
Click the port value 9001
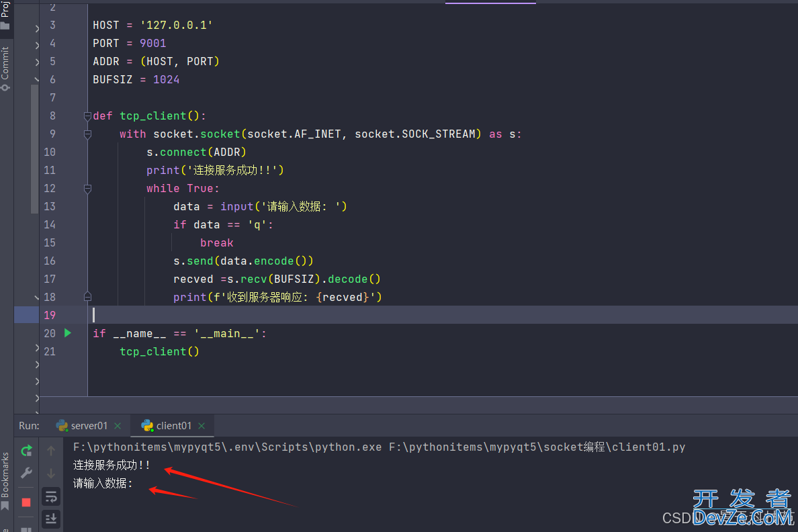pos(152,43)
